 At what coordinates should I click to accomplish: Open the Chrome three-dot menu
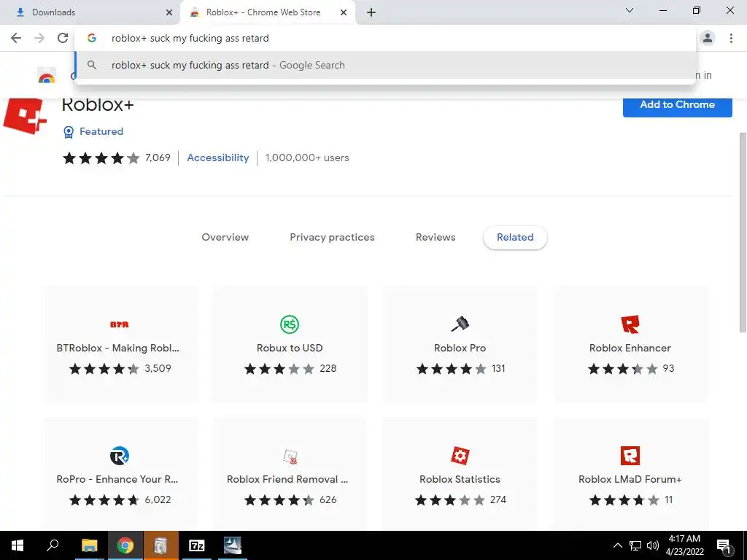[x=731, y=38]
